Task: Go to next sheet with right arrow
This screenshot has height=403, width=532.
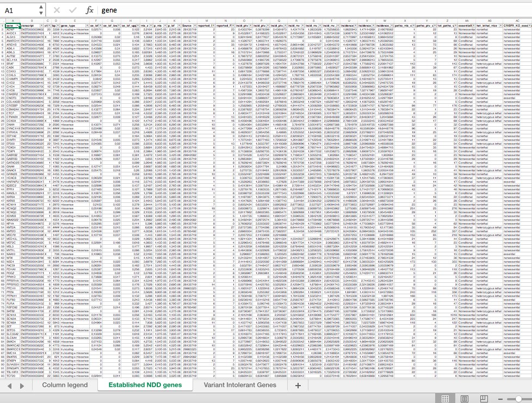Action: coord(22,386)
